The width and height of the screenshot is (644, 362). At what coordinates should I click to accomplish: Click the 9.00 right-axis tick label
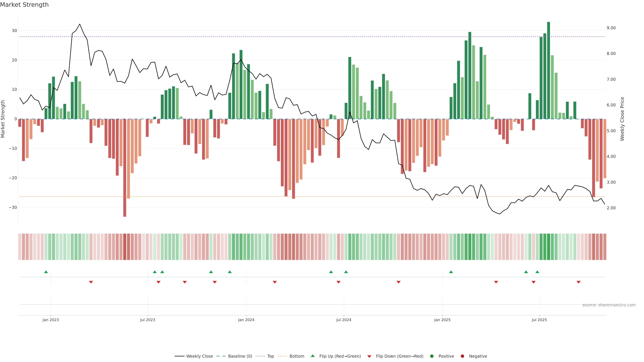point(611,28)
